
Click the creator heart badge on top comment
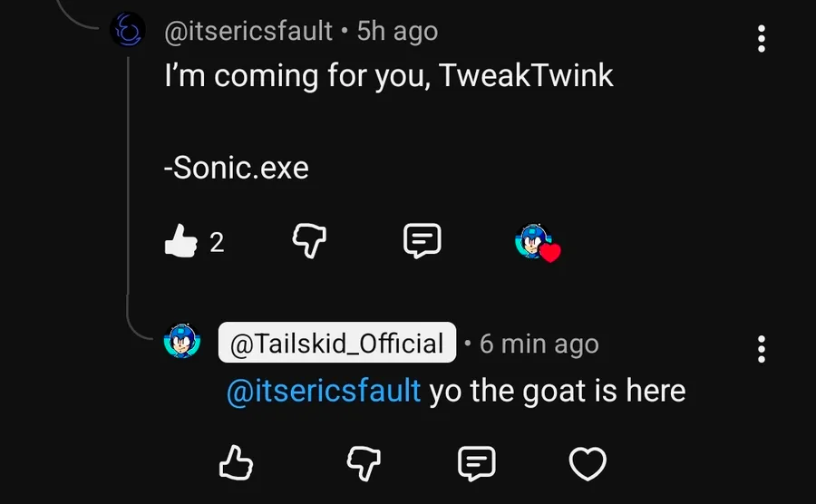(x=539, y=243)
